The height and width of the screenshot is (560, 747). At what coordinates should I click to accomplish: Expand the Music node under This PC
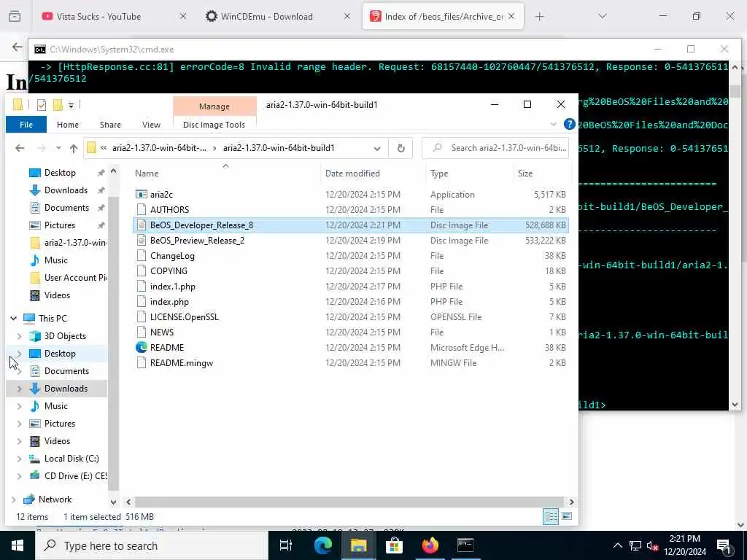(x=19, y=406)
